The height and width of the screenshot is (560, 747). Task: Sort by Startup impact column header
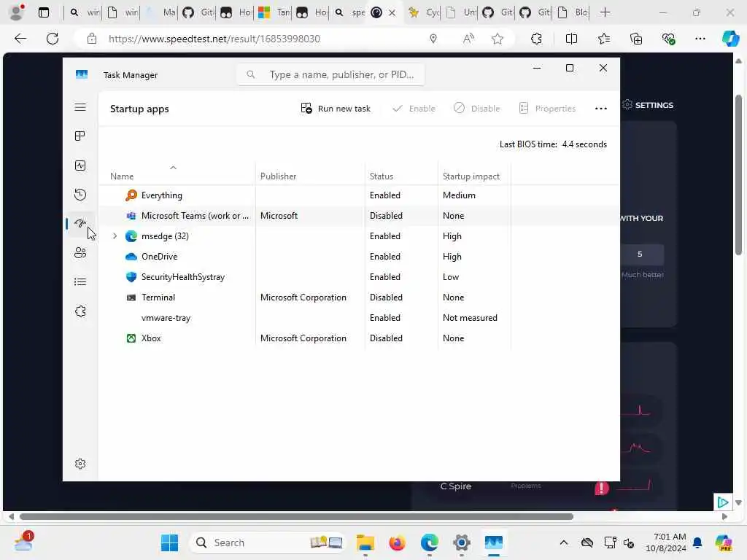[x=471, y=176]
